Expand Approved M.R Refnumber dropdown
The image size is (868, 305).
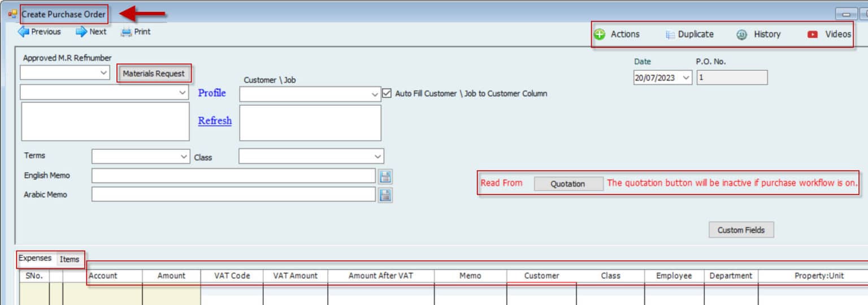[x=103, y=73]
